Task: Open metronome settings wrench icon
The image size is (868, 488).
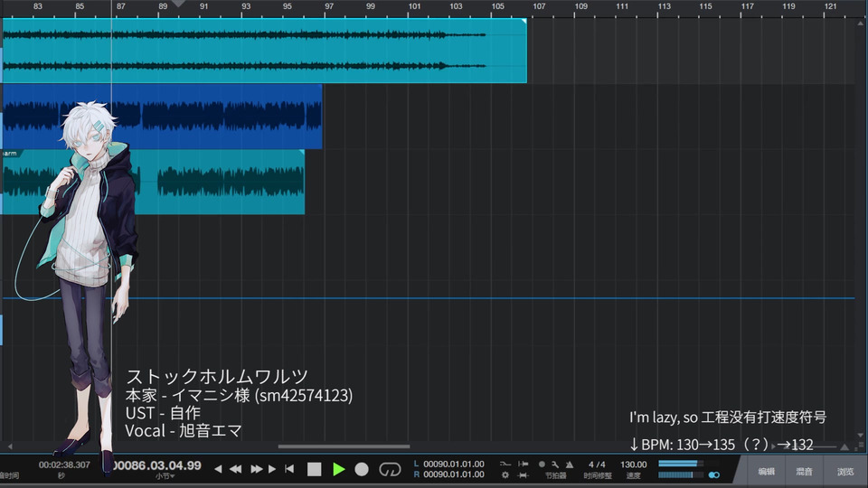Action: (x=554, y=465)
